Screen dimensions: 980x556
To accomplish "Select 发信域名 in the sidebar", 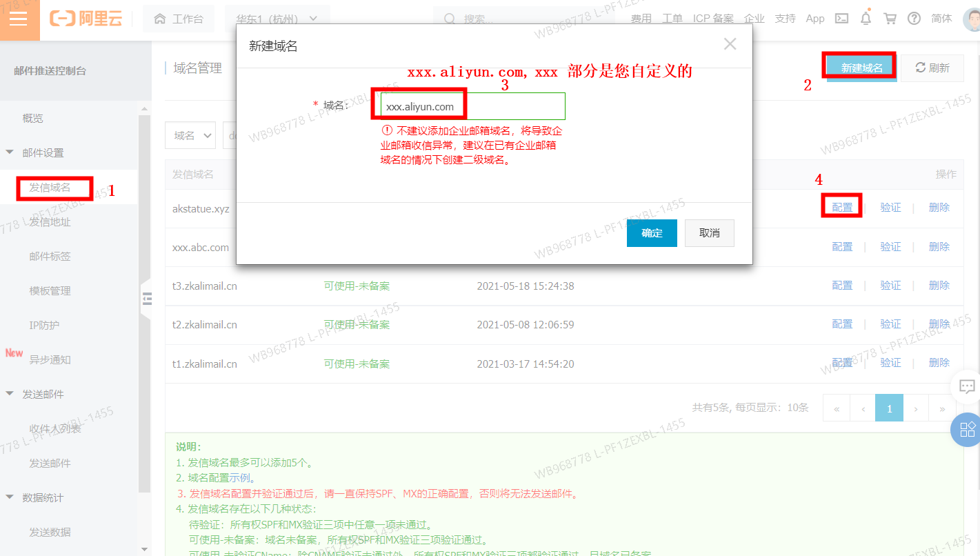I will [x=50, y=187].
